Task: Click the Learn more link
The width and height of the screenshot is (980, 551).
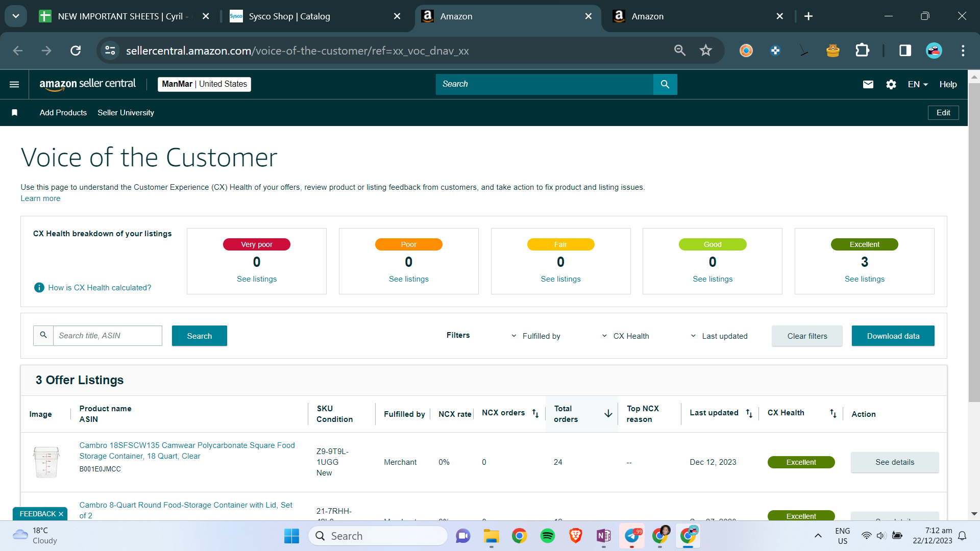Action: point(40,198)
